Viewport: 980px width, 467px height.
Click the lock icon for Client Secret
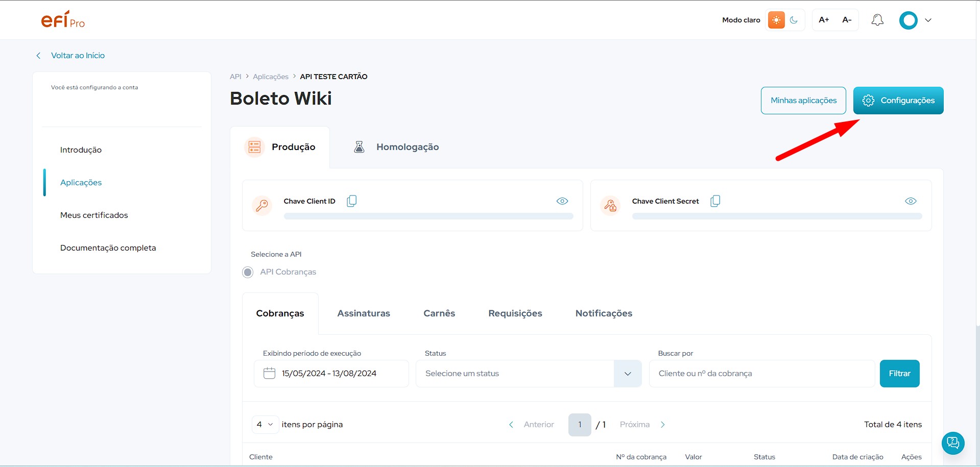click(610, 206)
